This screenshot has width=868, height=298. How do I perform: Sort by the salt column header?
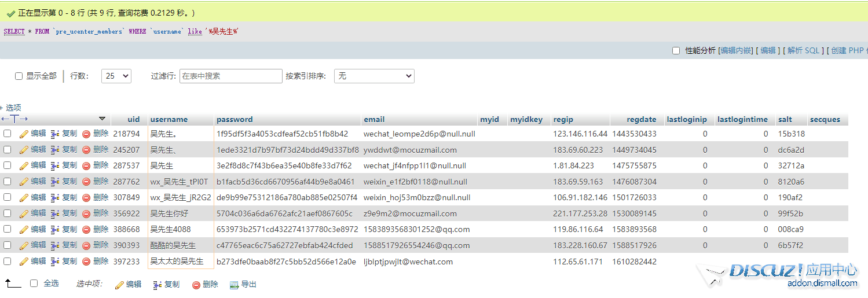tap(785, 120)
